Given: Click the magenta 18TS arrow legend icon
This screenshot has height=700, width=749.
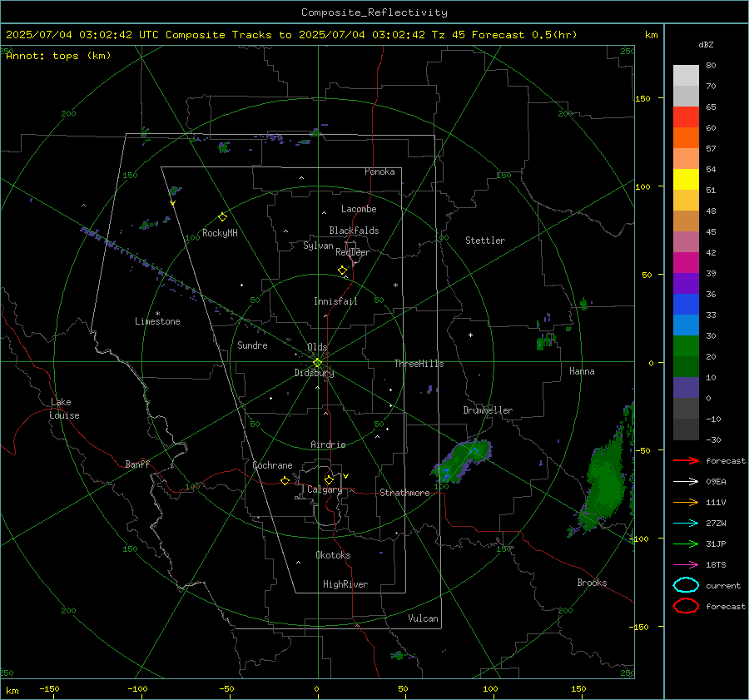Looking at the screenshot, I should click(686, 565).
